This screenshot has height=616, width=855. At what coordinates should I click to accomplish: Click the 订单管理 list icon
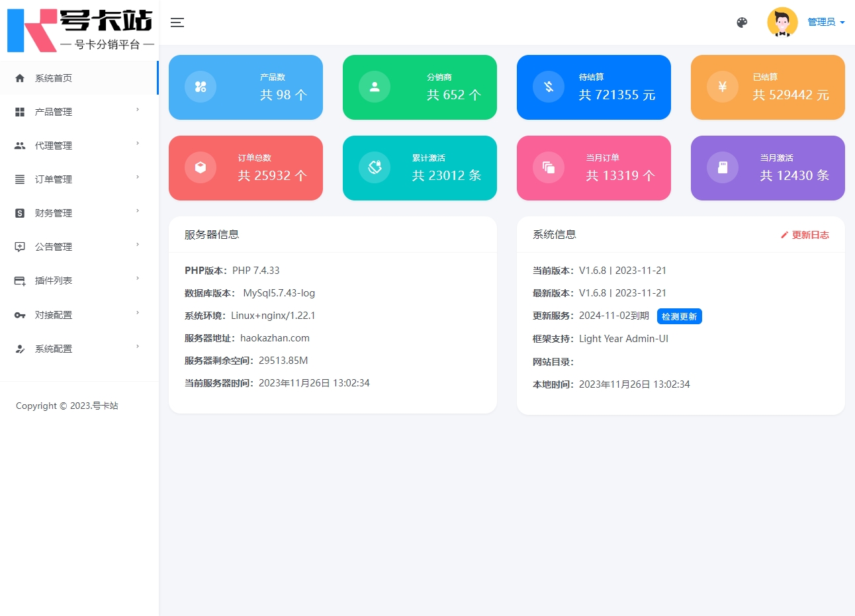pos(20,179)
